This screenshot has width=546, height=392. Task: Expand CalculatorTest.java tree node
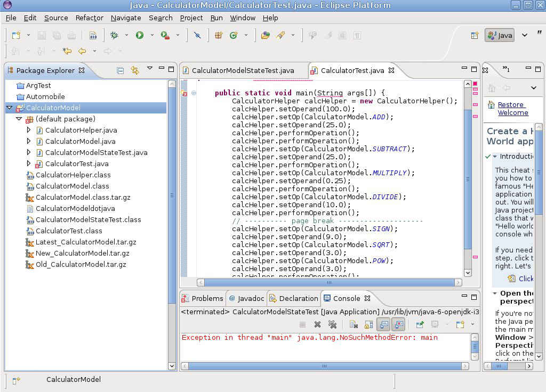coord(29,164)
